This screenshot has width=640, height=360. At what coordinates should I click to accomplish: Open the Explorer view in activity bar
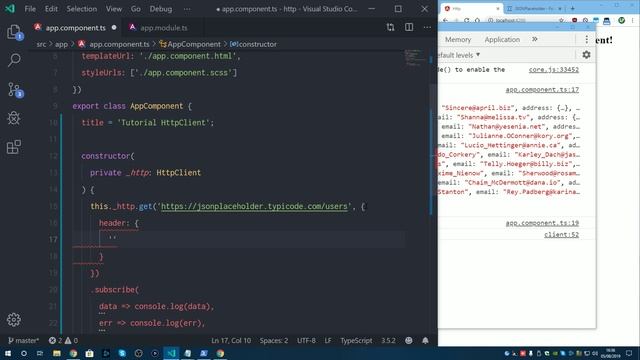[14, 32]
